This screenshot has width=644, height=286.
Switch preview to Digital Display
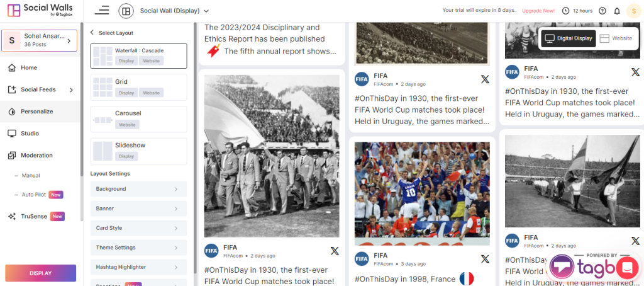pyautogui.click(x=569, y=38)
